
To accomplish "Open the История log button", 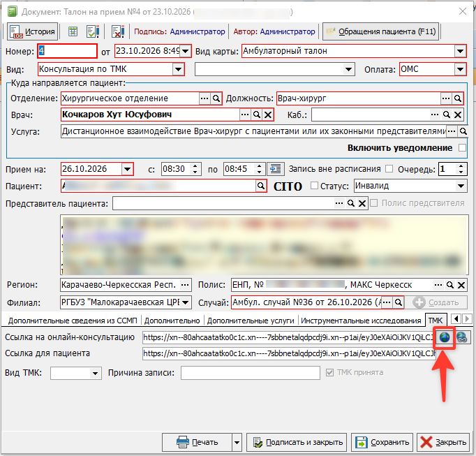I will [33, 31].
